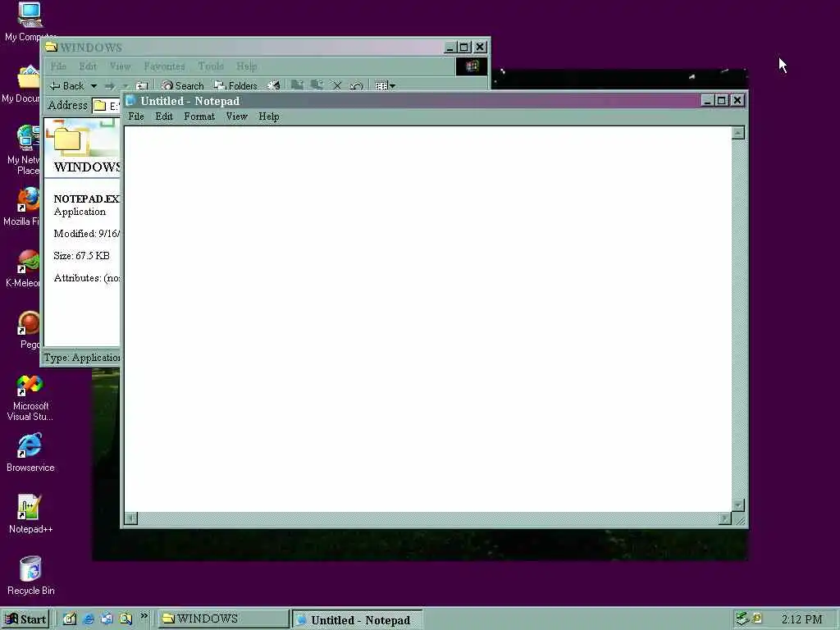Click the Notepad title bar icon
840x630 pixels.
pos(130,100)
